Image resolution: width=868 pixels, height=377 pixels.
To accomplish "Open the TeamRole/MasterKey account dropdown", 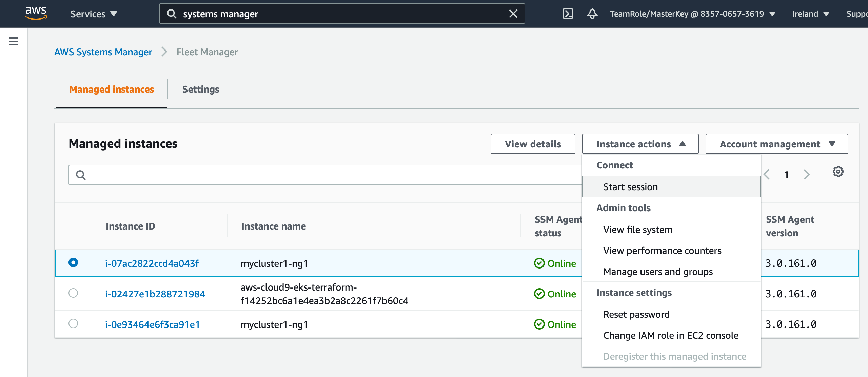I will coord(692,14).
